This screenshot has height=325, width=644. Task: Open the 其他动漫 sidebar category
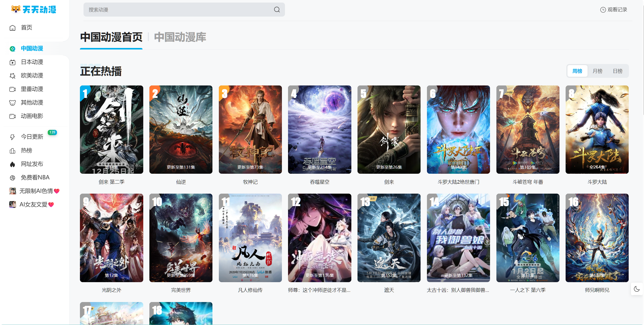click(13, 103)
